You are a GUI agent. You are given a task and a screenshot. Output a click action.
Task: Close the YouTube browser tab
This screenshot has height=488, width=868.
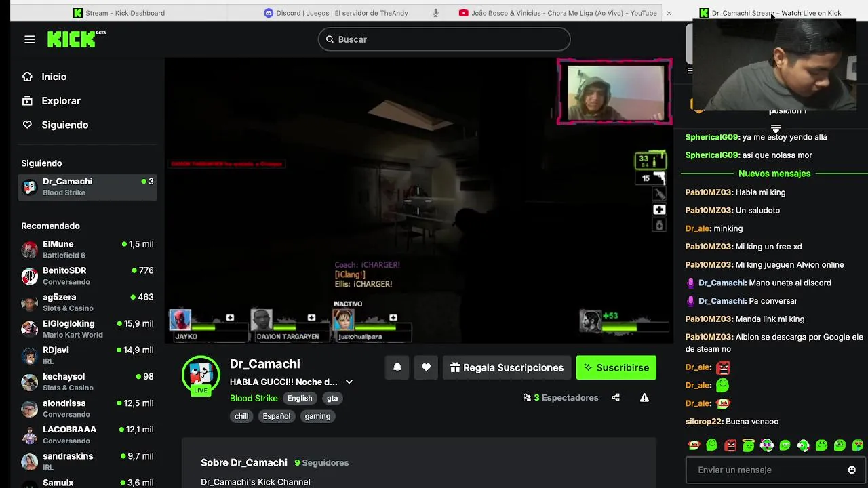pos(669,13)
